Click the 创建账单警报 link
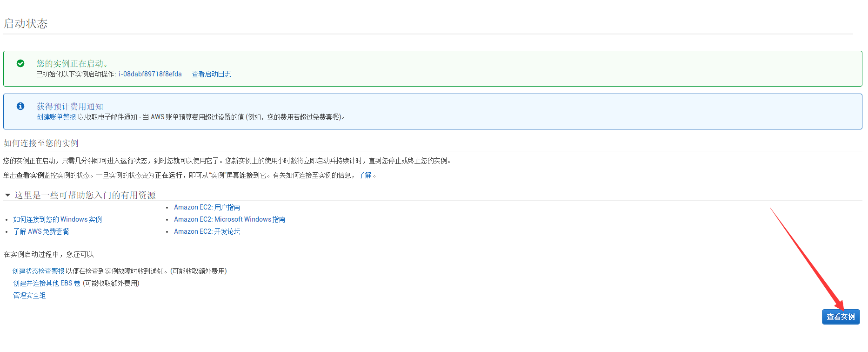Viewport: 868px width, 352px height. tap(56, 117)
